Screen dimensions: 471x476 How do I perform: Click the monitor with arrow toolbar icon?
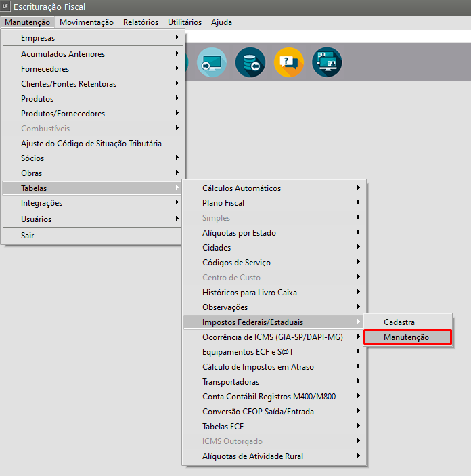tap(212, 62)
